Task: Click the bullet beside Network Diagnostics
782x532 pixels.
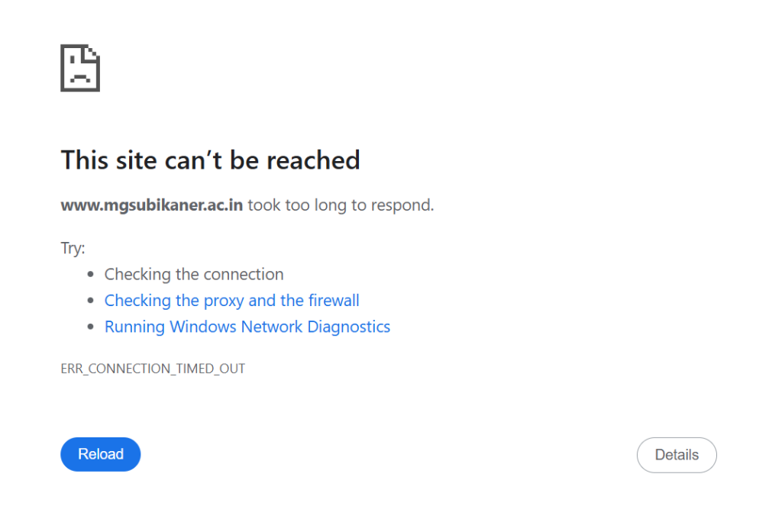Action: click(92, 327)
